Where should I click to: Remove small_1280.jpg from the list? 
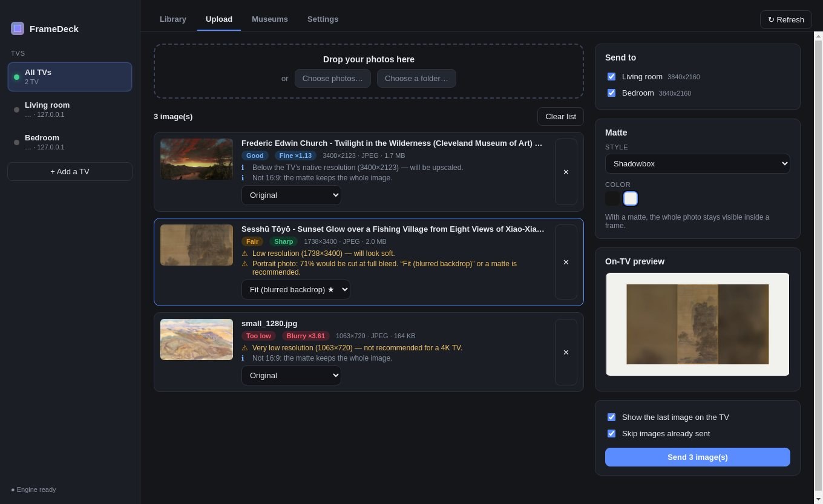(x=566, y=352)
